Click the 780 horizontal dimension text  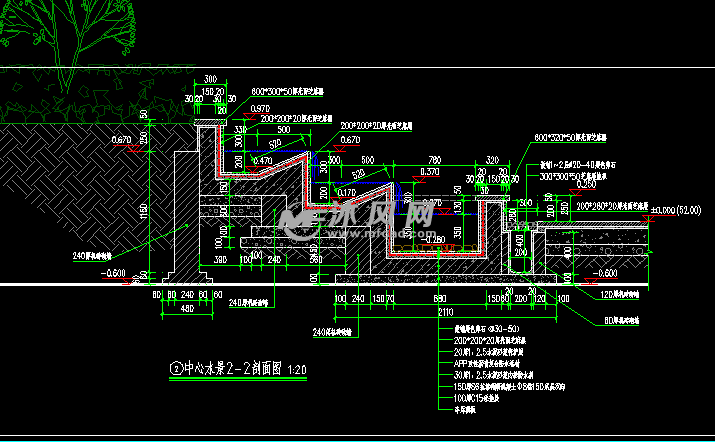(x=432, y=159)
